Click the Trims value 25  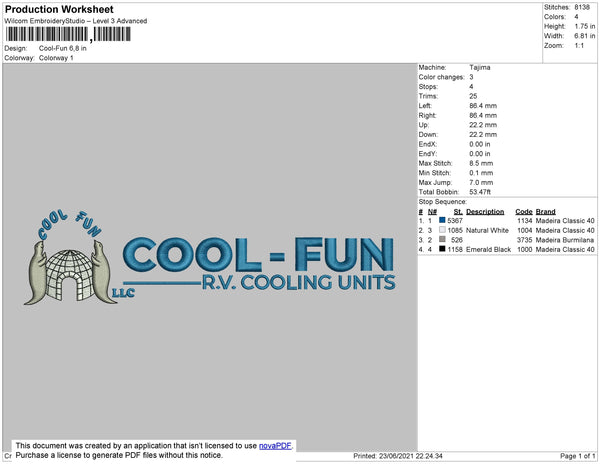(x=473, y=96)
